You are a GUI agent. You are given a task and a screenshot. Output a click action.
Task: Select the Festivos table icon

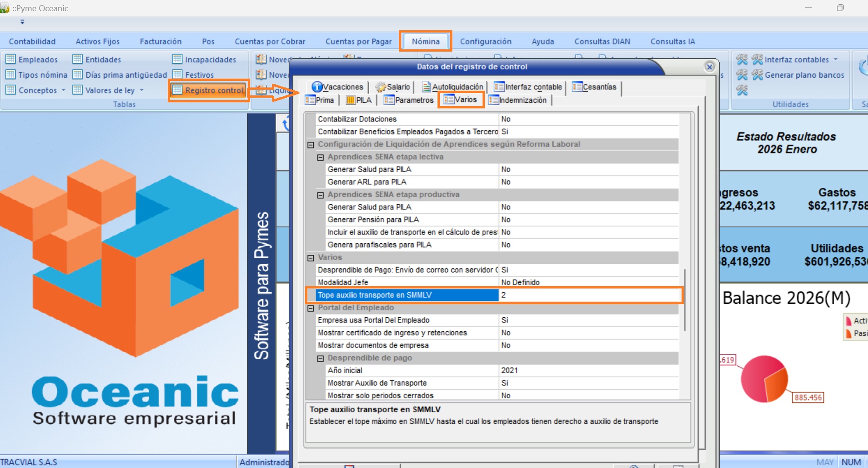[177, 75]
